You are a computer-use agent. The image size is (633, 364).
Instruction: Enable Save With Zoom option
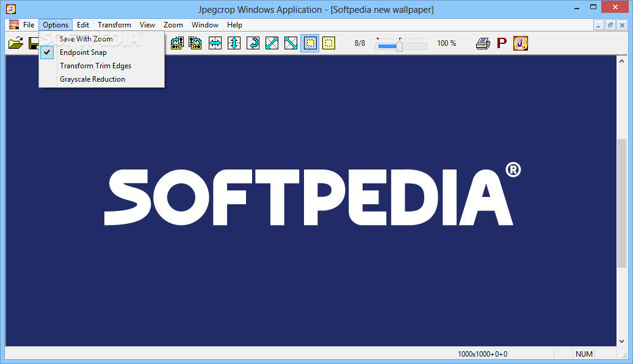[102, 39]
